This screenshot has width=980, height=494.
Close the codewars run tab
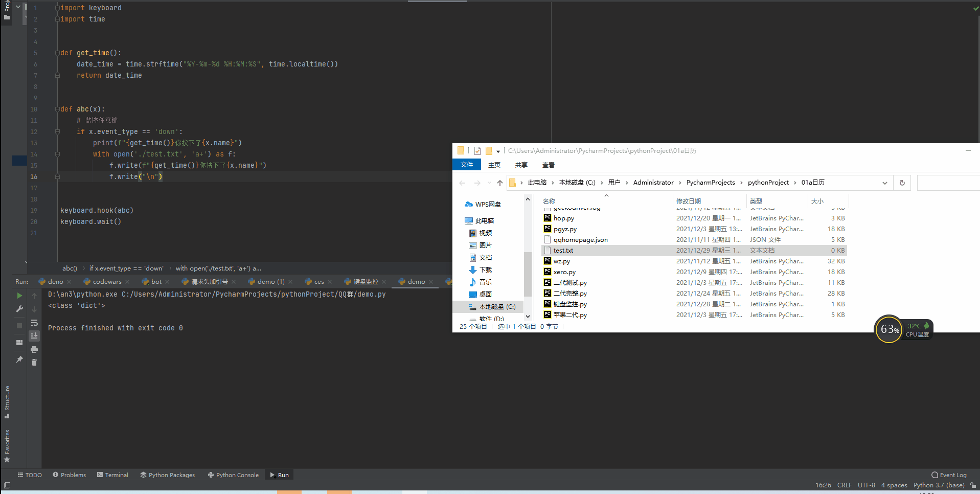(x=127, y=282)
